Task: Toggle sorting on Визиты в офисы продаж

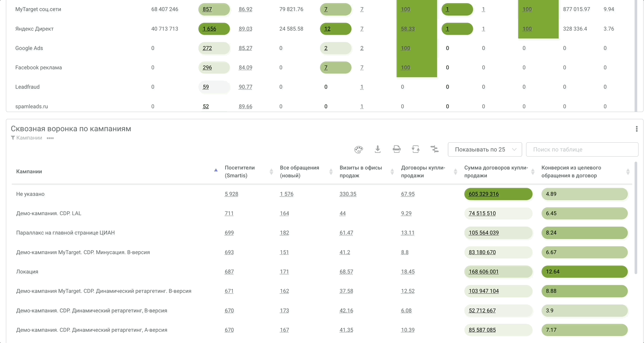Action: 393,171
